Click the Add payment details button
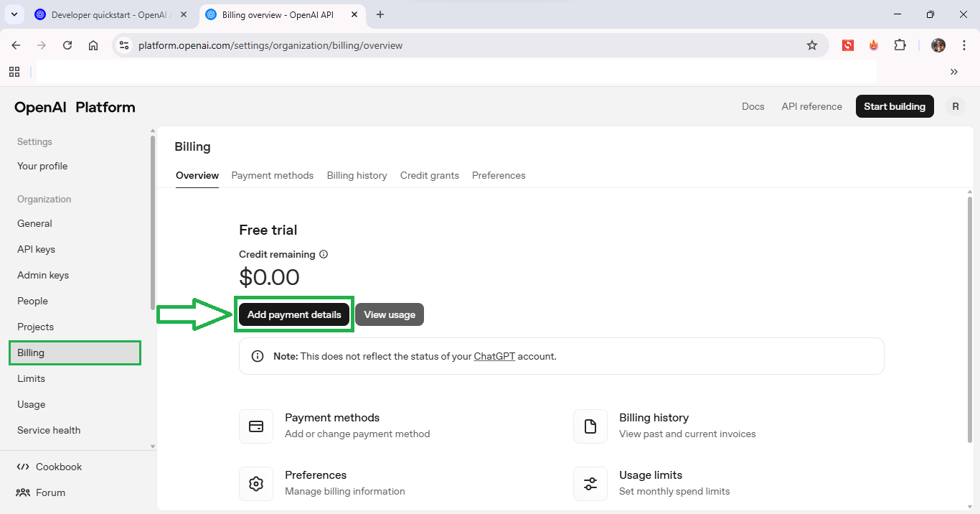Image resolution: width=980 pixels, height=514 pixels. [x=294, y=314]
